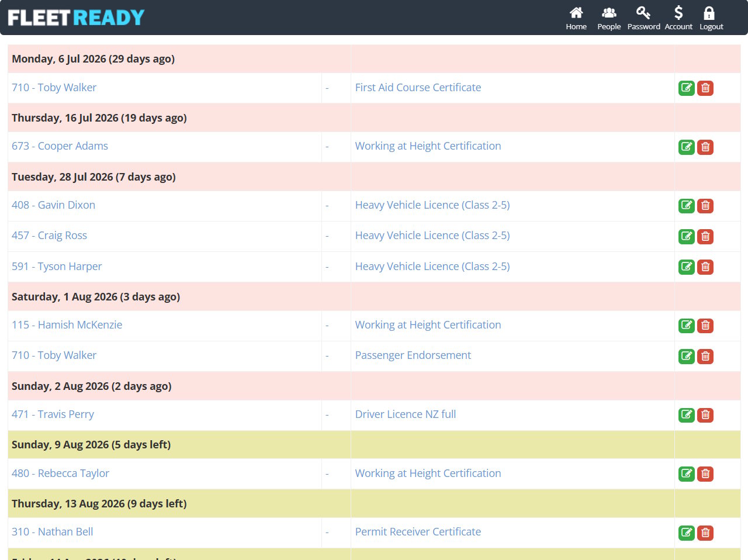This screenshot has width=748, height=560.
Task: Open the Driver Licence NZ full link
Action: [x=406, y=414]
